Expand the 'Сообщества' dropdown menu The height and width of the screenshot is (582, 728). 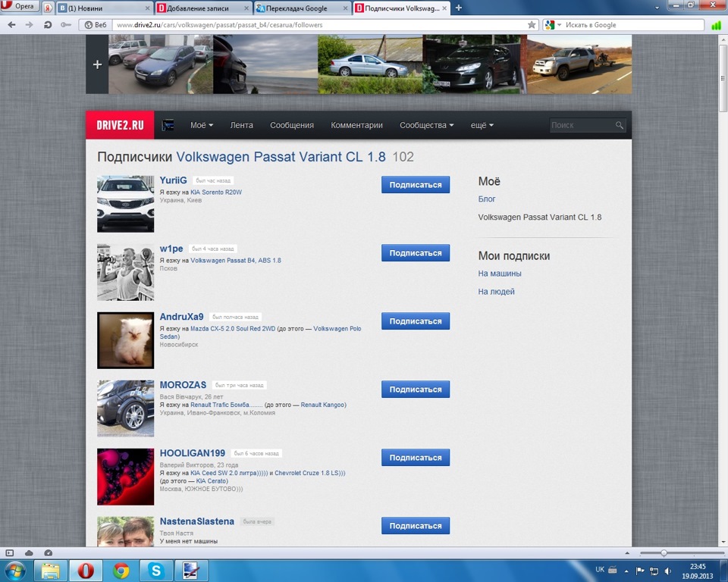427,125
